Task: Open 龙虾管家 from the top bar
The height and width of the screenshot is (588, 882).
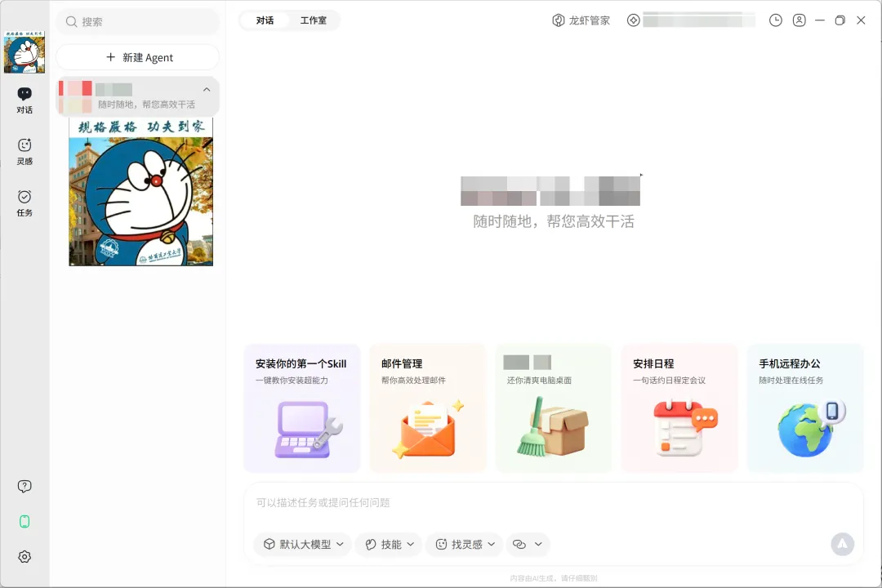Action: pos(581,20)
